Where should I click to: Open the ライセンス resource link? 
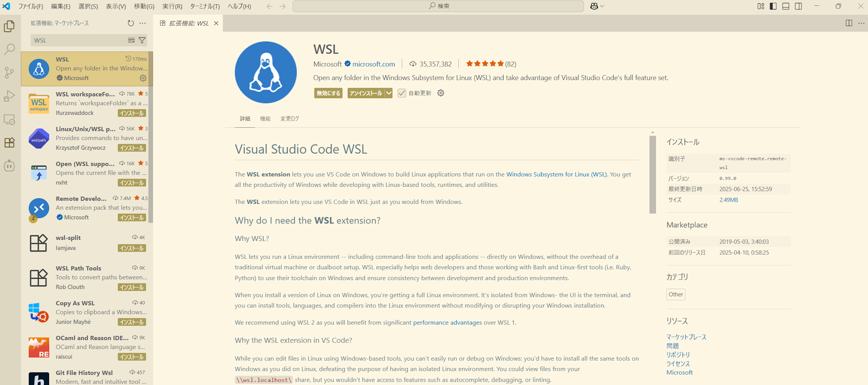pyautogui.click(x=678, y=364)
